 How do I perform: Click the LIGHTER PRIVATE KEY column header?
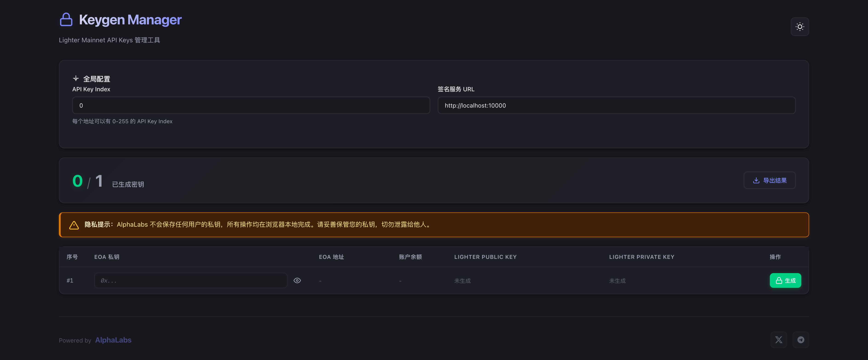641,257
